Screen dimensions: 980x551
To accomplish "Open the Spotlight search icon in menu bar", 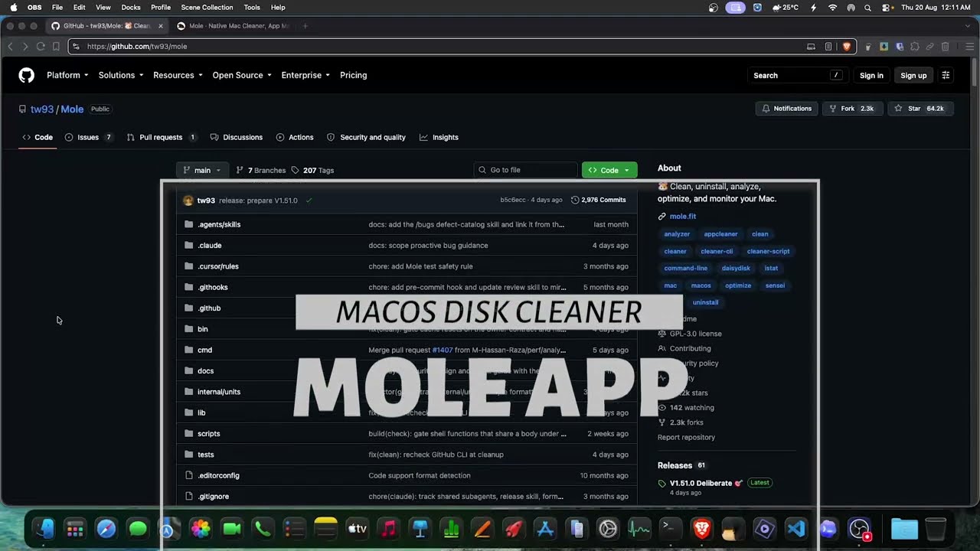I will click(x=867, y=8).
